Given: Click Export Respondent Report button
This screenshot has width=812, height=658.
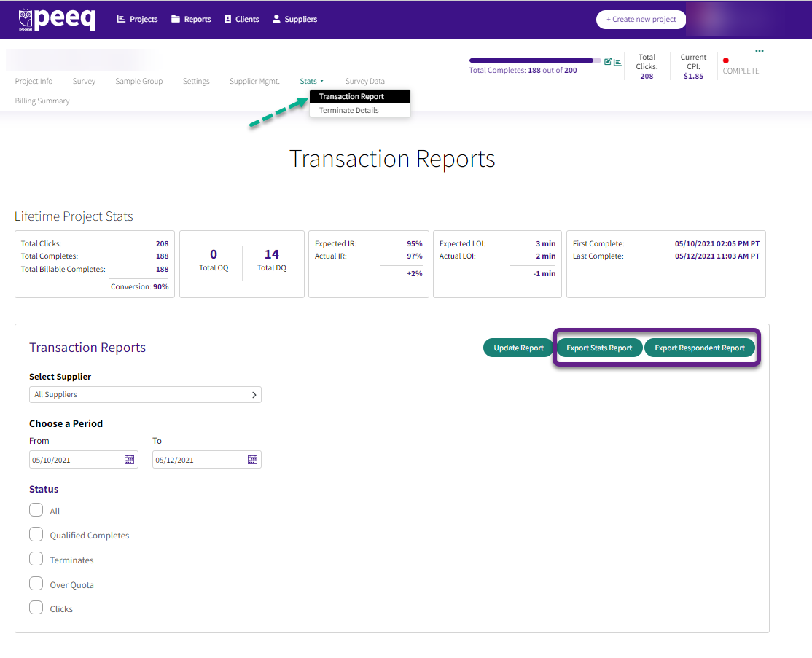Looking at the screenshot, I should [x=700, y=348].
